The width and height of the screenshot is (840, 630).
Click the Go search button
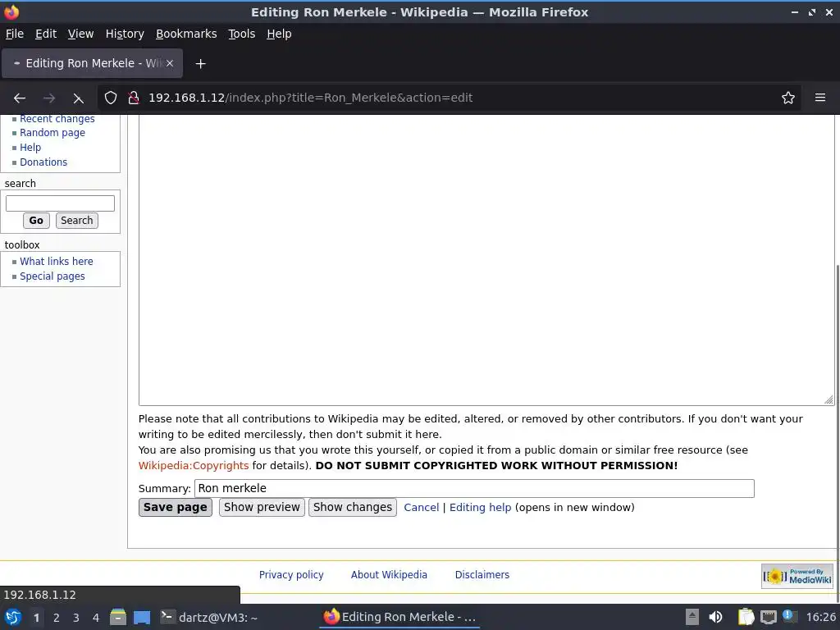(36, 221)
